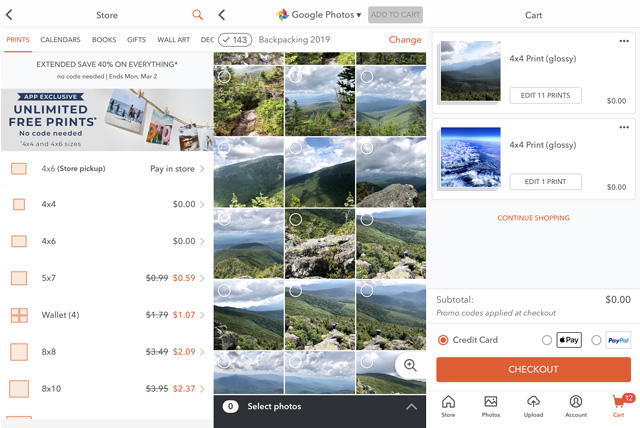Open search in the Store screen
640x428 pixels.
tap(198, 15)
